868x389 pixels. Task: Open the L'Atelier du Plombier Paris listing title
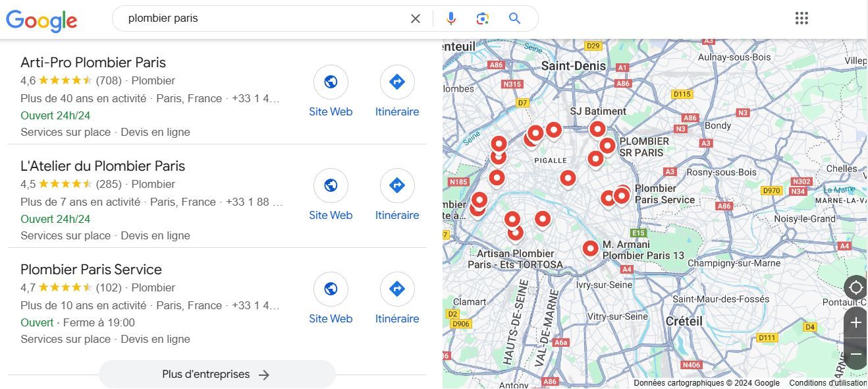tap(103, 166)
